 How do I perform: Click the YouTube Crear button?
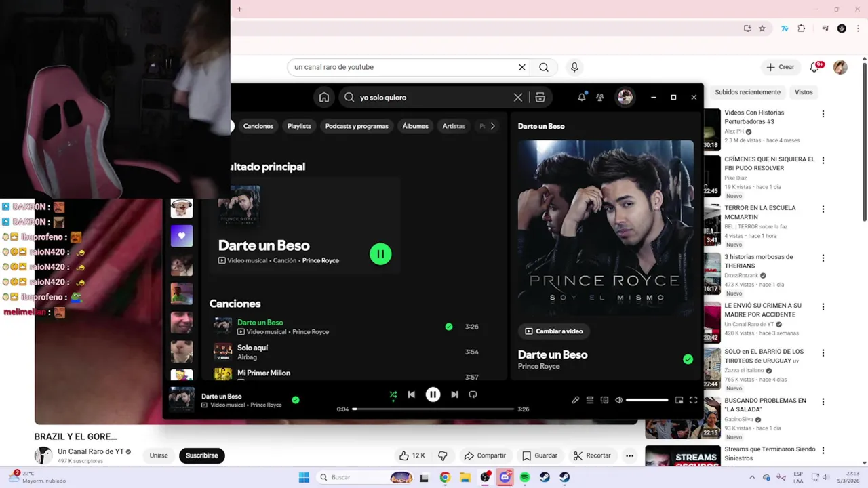pos(780,67)
